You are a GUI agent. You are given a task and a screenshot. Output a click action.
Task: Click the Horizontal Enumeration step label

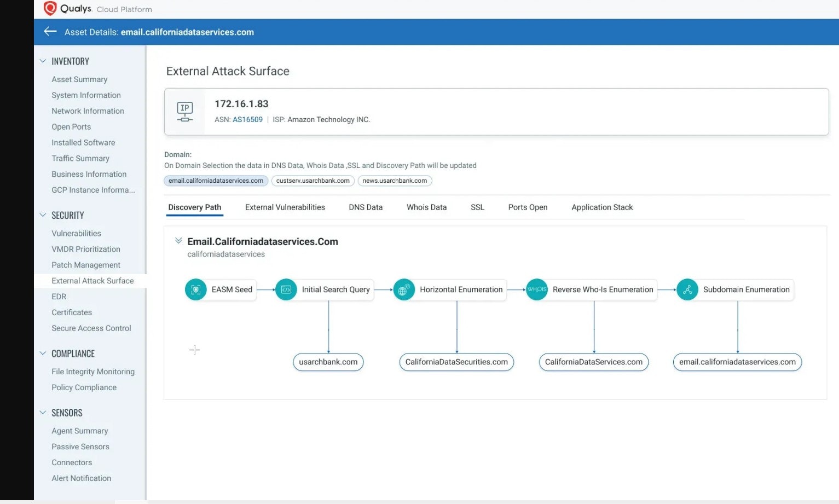[x=461, y=289]
